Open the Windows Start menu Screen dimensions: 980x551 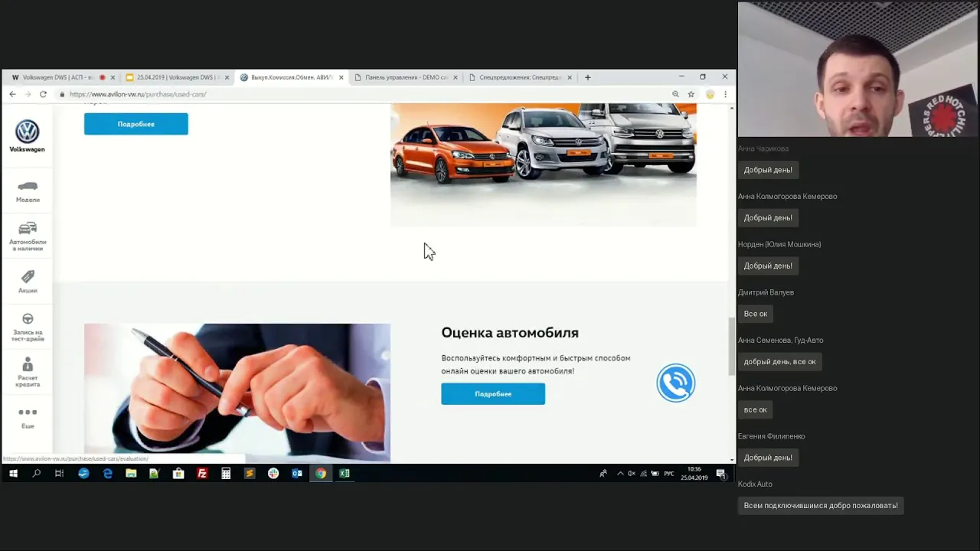pyautogui.click(x=12, y=474)
